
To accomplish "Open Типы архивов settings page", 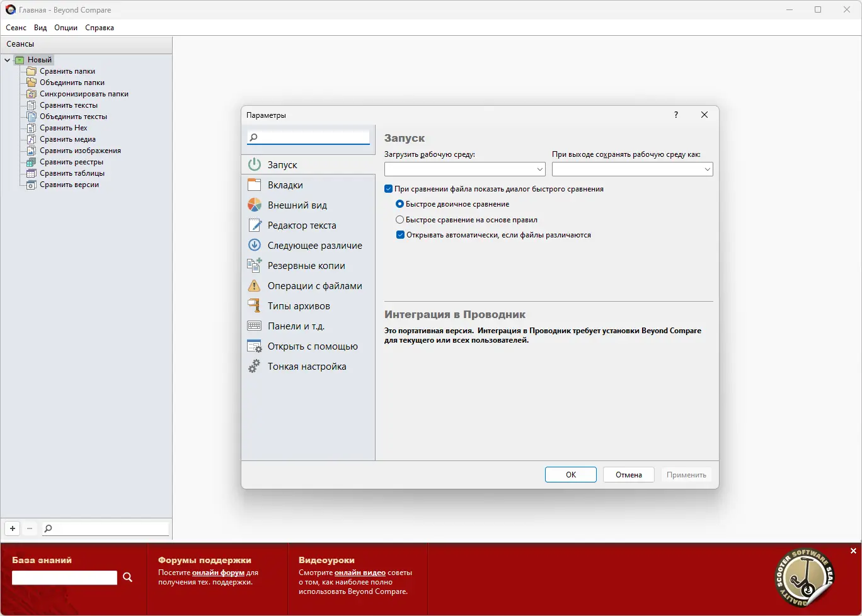I will (308, 305).
